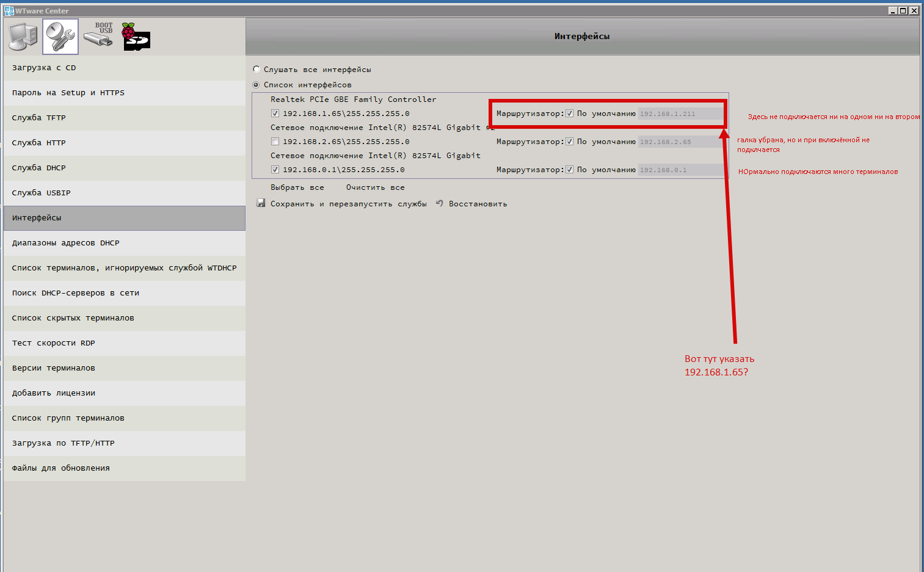Enable checkbox for 192.168.2.65 interface
924x572 pixels.
(275, 142)
